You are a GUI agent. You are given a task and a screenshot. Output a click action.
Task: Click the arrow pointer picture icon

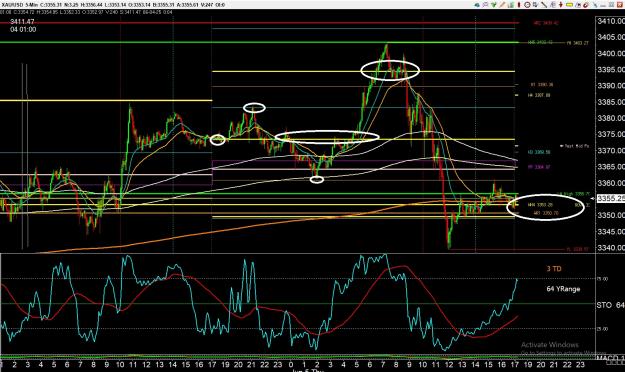point(578,5)
